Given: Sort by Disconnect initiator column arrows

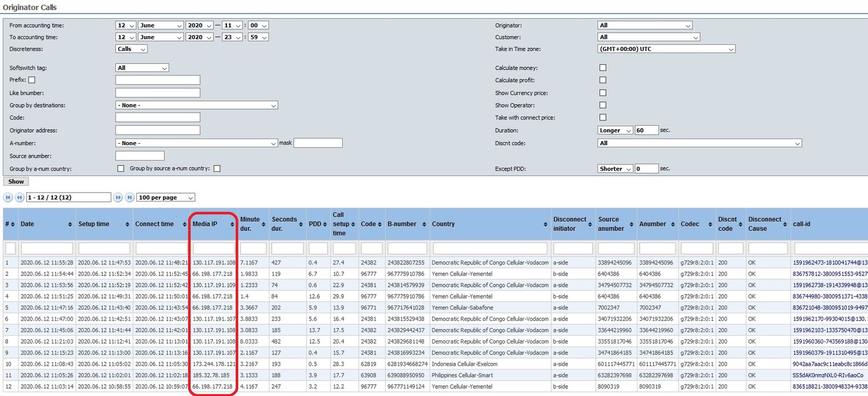Looking at the screenshot, I should tap(590, 224).
